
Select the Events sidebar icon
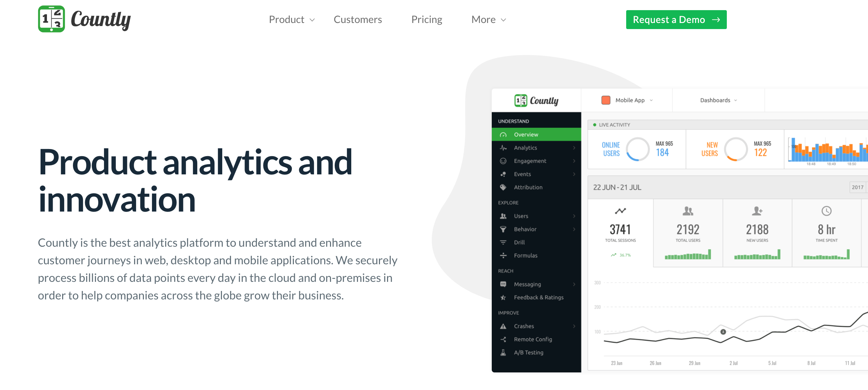coord(503,174)
